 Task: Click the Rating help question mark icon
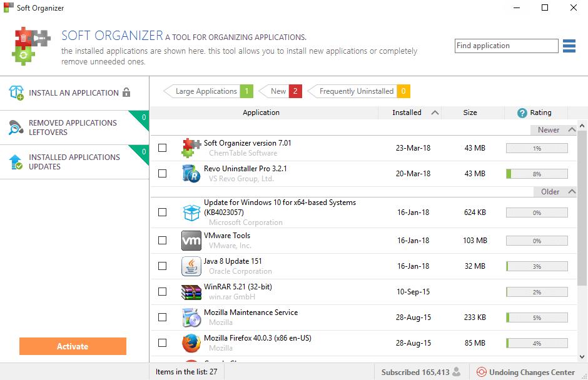(x=522, y=112)
